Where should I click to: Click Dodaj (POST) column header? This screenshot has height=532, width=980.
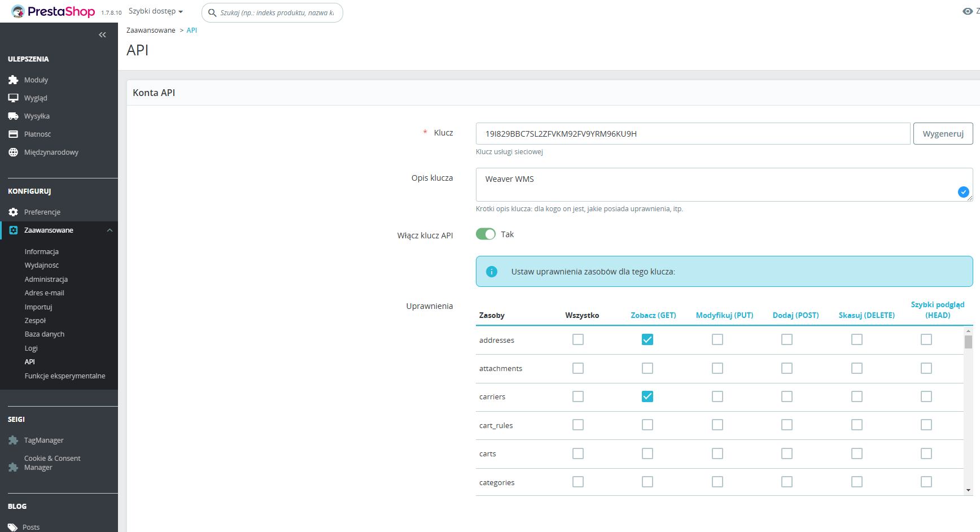795,315
